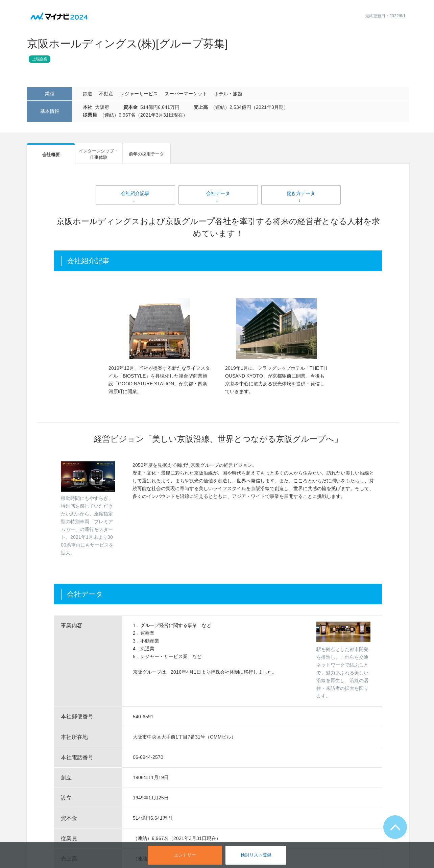Open the Premium Car train image
Image resolution: width=434 pixels, height=868 pixels.
[88, 476]
